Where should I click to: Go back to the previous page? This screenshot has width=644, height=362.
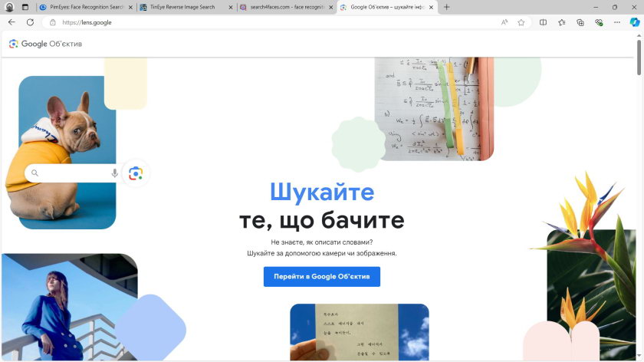point(11,22)
